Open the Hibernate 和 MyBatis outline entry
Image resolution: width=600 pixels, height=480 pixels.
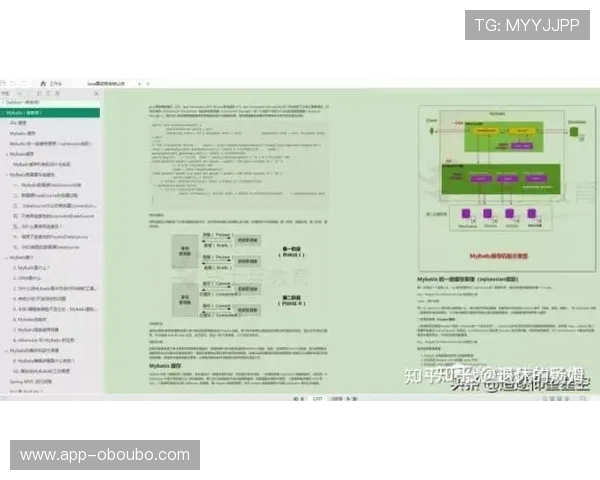(x=44, y=340)
